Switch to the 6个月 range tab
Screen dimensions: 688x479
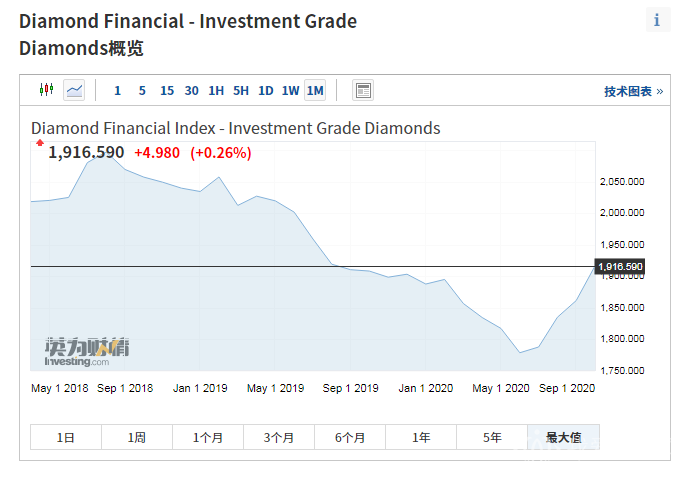click(x=350, y=437)
